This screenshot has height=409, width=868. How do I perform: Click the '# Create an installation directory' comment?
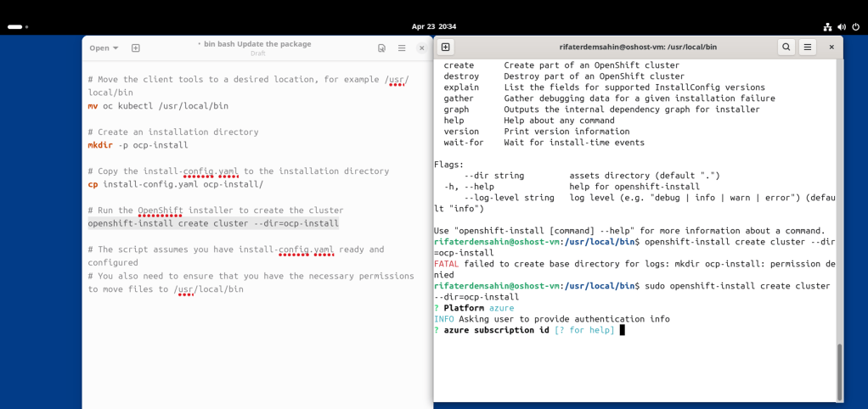(x=173, y=132)
